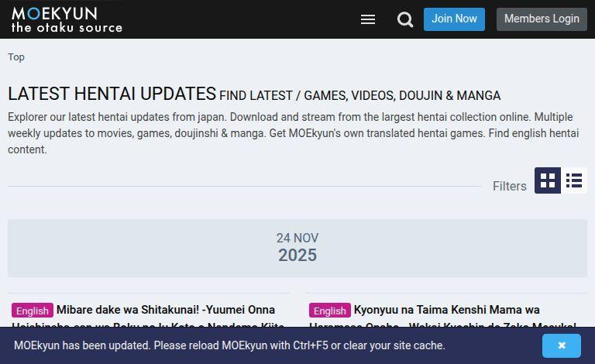Image resolution: width=595 pixels, height=364 pixels.
Task: Select the 24 NOV 2025 date header
Action: pos(297,248)
